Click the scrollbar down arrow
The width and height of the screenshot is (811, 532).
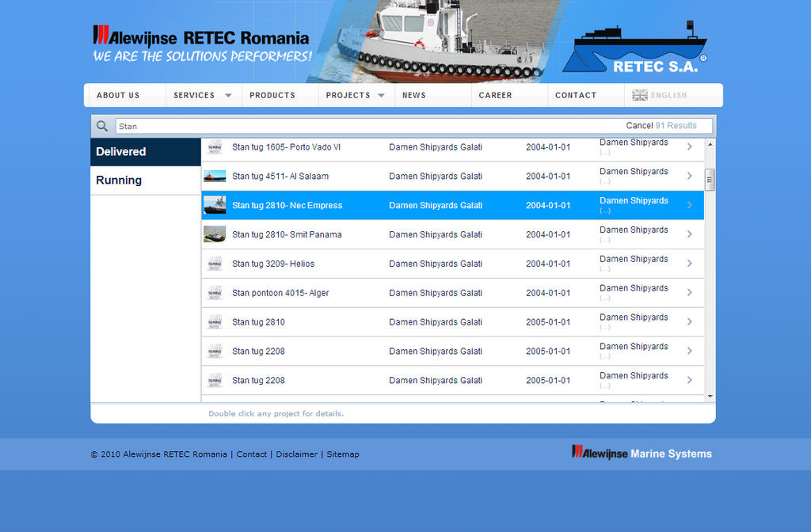click(710, 397)
